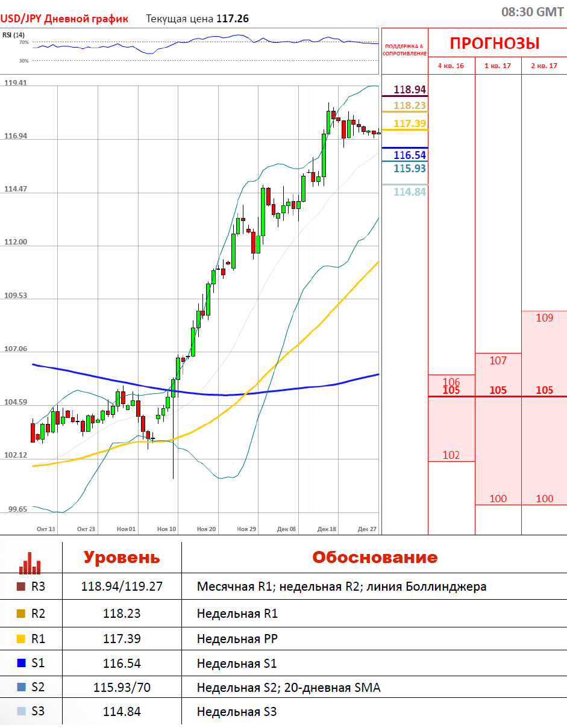This screenshot has height=728, width=567.
Task: Select the 117.39 pivot level label
Action: (410, 123)
